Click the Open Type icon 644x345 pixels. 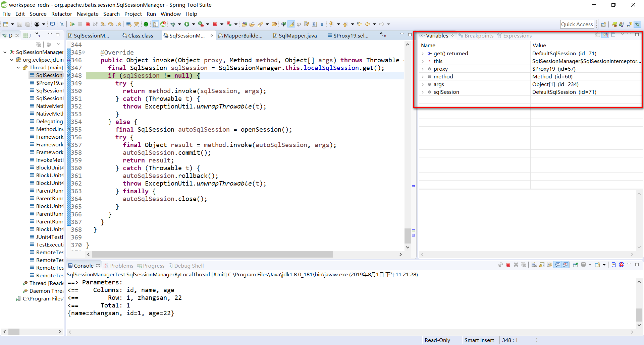tap(245, 24)
